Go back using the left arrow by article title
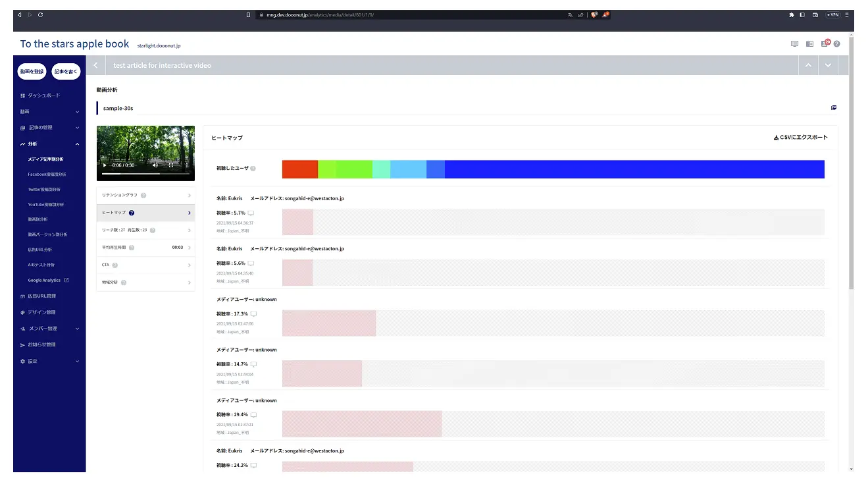 (95, 65)
